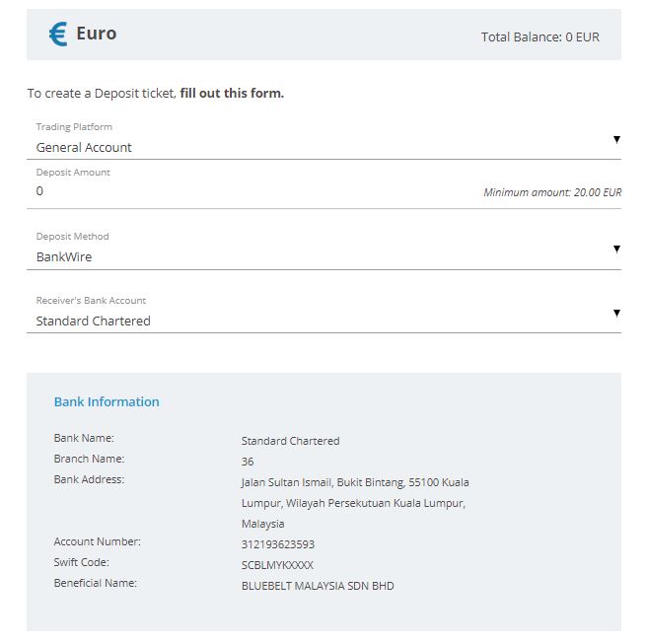Select the BLUEBELT MALAYSIA SDN BHD name
Screen dimensions: 647x644
coord(318,586)
